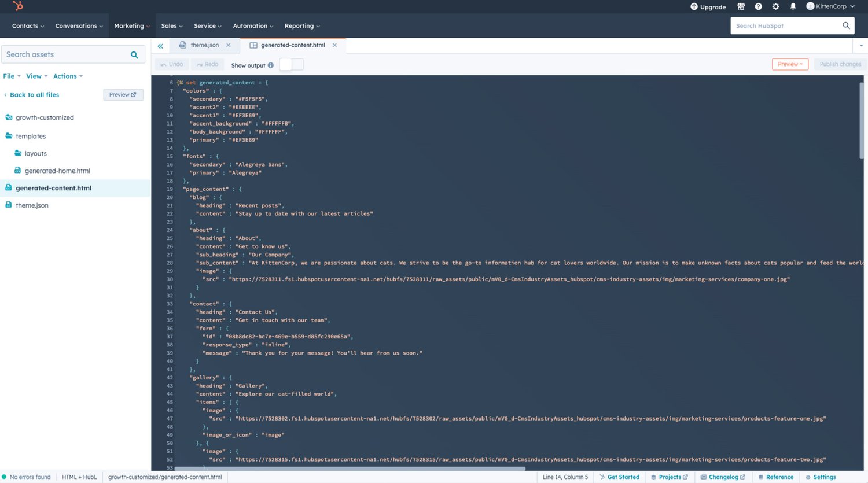Select generated-content.html in file tree
This screenshot has width=868, height=483.
53,188
